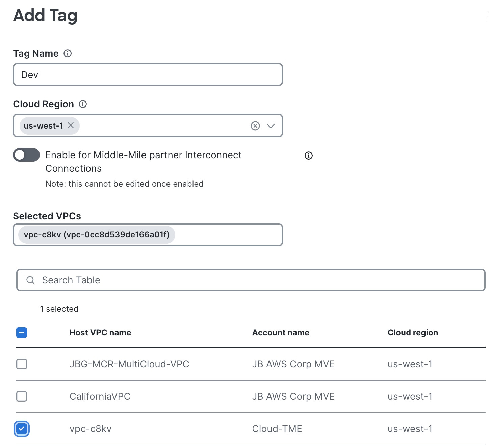This screenshot has width=489, height=448.
Task: Click us-west-1 in the vpc-c8kv row
Action: click(x=410, y=429)
